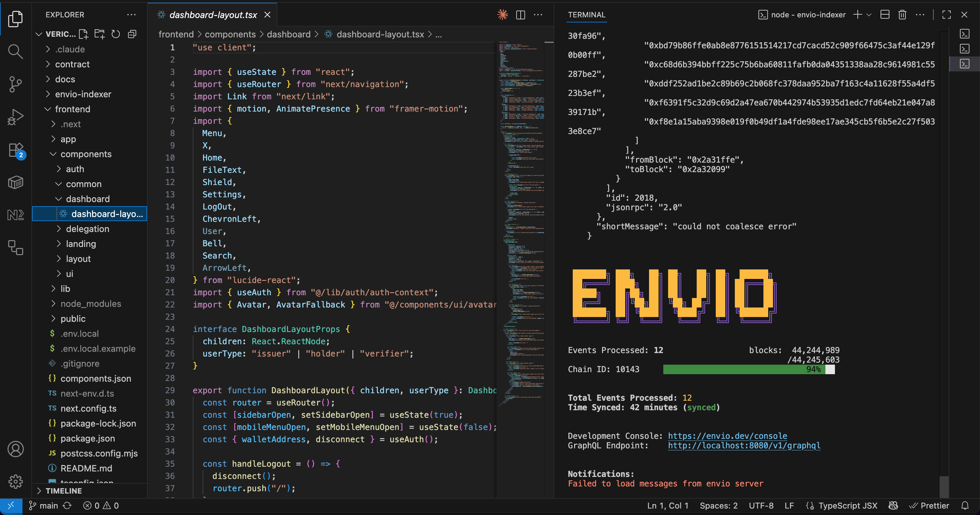Click the Split Editor Right icon
Screen dimensions: 980x515
520,15
